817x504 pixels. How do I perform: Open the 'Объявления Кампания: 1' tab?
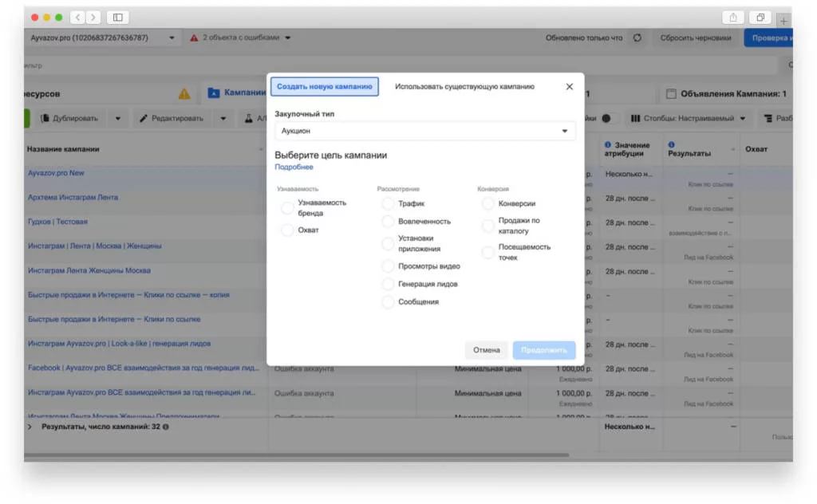coord(726,94)
